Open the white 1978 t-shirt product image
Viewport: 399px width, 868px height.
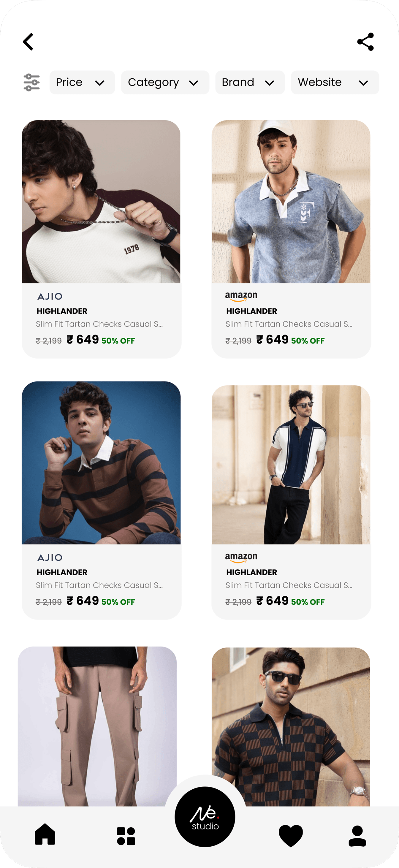(101, 202)
